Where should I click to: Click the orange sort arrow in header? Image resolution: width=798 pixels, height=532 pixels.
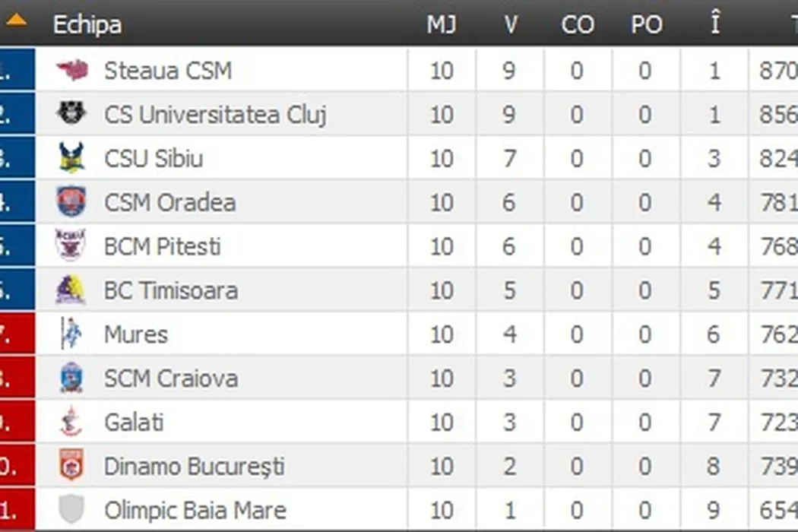(x=16, y=22)
